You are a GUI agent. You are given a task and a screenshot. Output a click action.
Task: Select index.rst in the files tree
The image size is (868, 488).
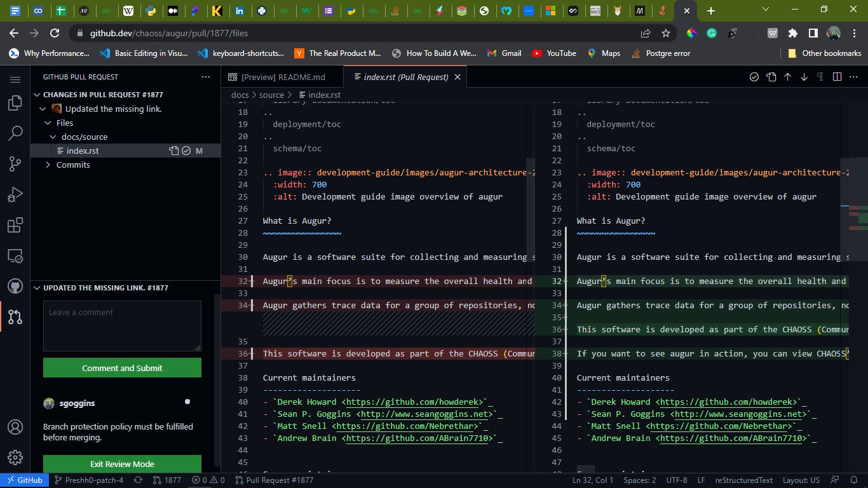[83, 151]
